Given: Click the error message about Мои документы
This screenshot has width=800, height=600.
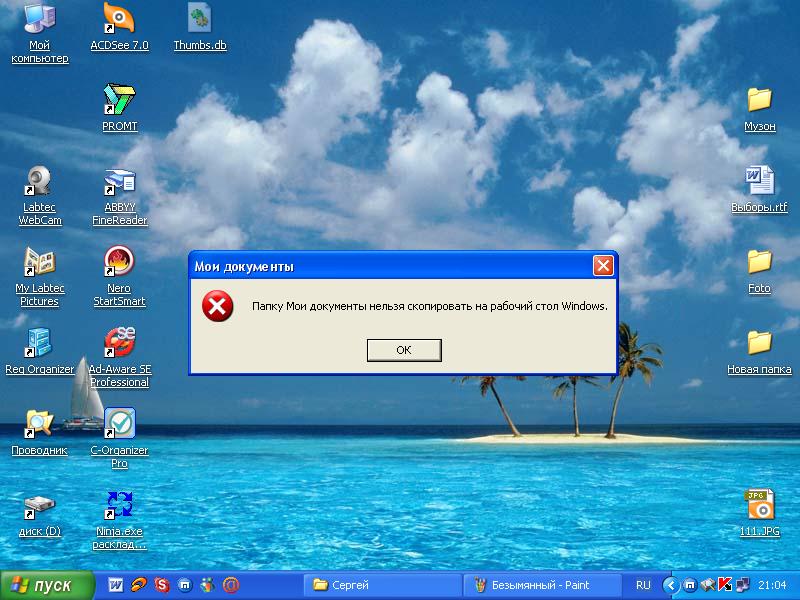Looking at the screenshot, I should pyautogui.click(x=430, y=306).
